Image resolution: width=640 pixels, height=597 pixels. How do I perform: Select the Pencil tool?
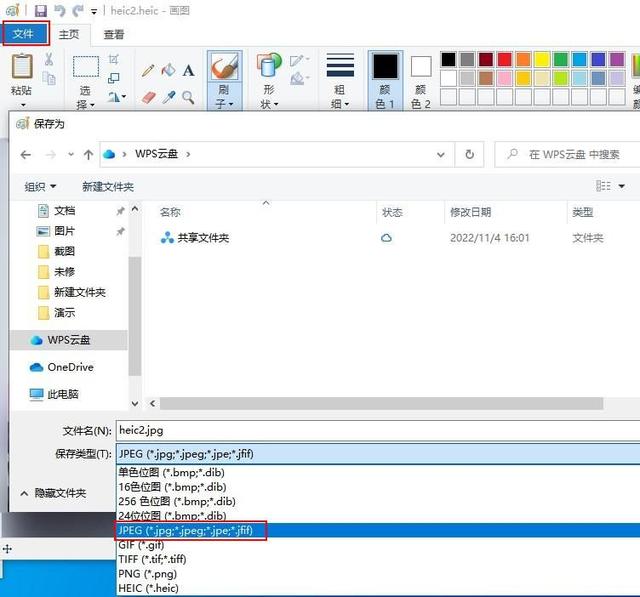point(148,71)
